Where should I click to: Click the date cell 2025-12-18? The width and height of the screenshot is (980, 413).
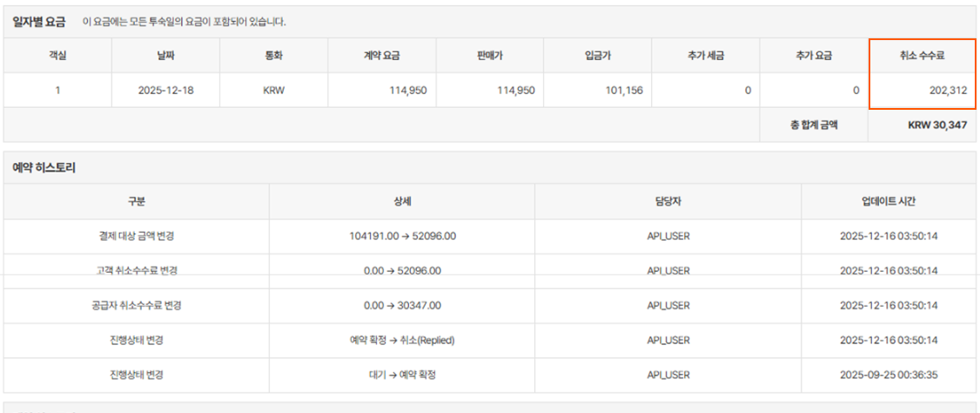(165, 90)
